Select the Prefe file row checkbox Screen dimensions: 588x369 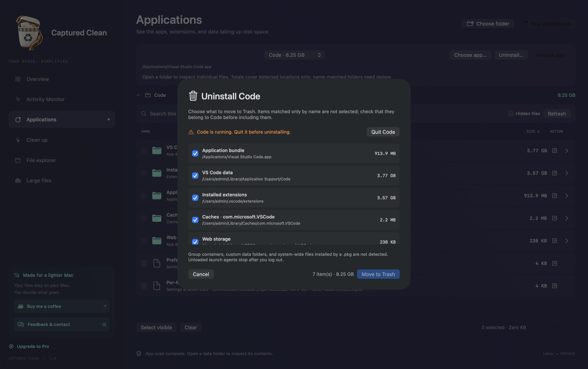[144, 263]
